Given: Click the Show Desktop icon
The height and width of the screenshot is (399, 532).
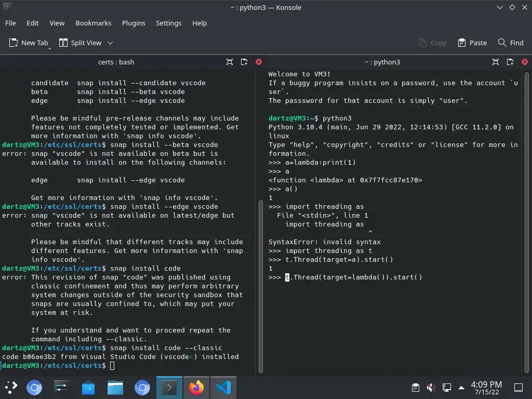Looking at the screenshot, I should 518,388.
